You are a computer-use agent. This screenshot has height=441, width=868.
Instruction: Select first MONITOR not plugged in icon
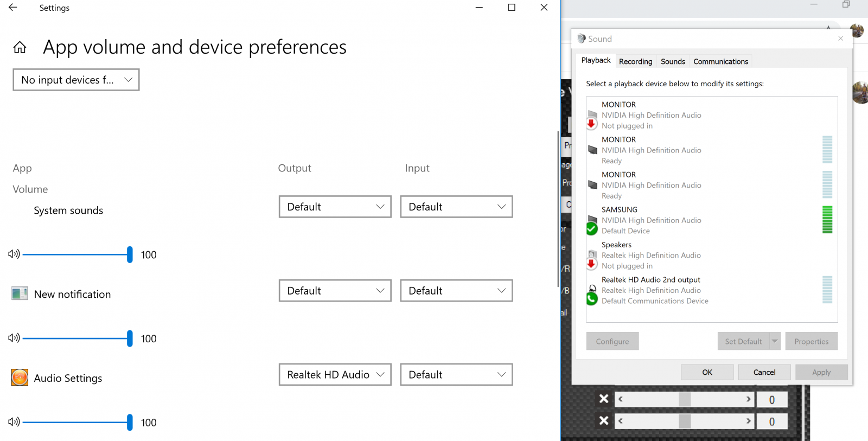pyautogui.click(x=592, y=120)
